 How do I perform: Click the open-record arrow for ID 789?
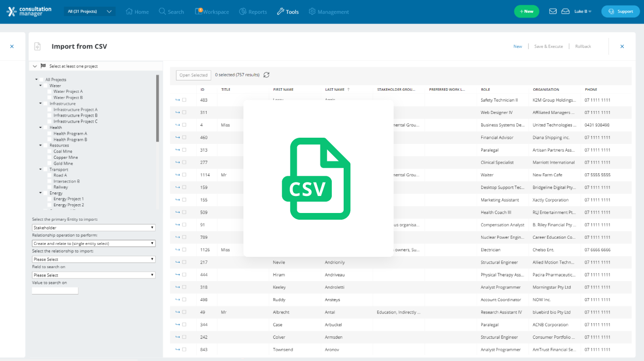pos(178,237)
